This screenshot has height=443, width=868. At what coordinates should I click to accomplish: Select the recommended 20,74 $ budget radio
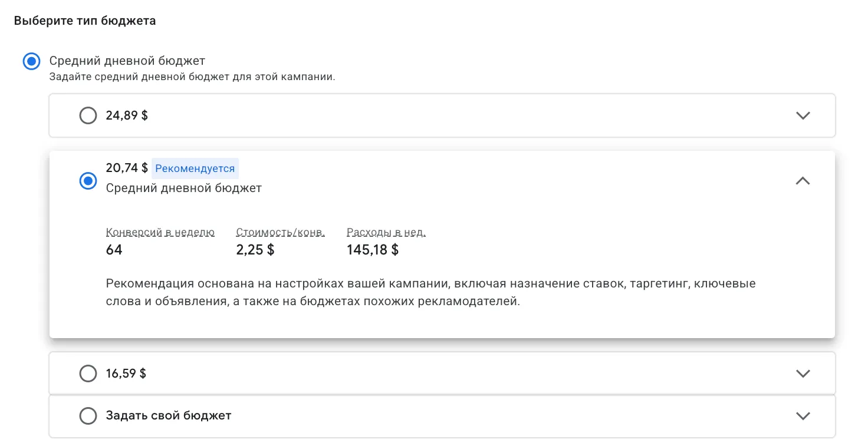point(88,181)
